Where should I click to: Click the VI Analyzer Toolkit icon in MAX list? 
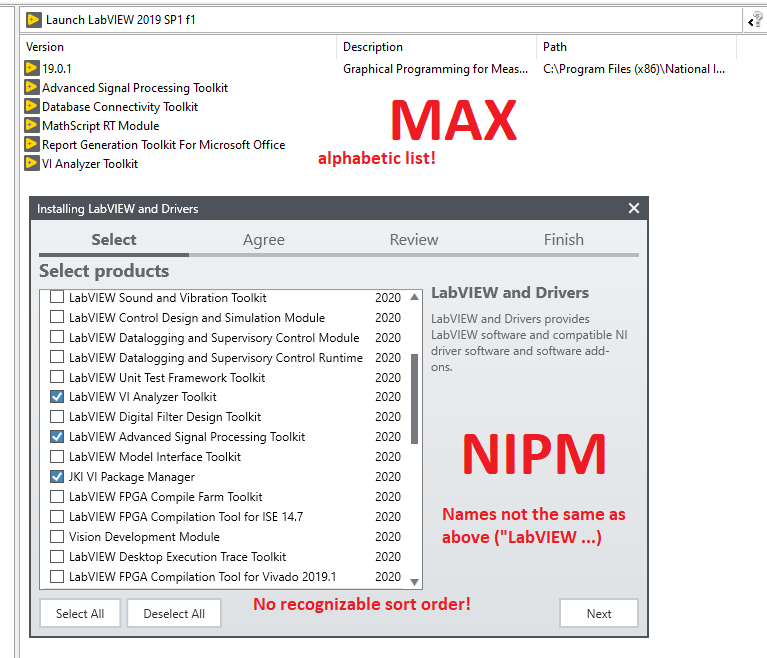click(31, 163)
